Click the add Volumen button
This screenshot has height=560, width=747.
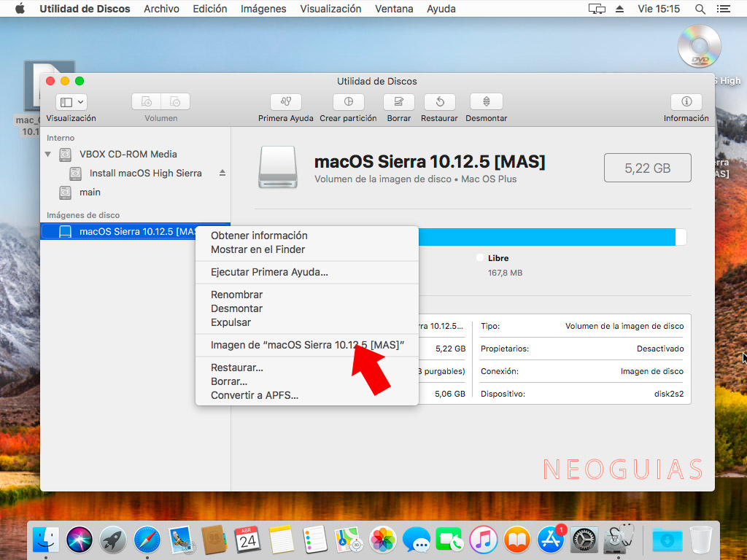pyautogui.click(x=146, y=101)
